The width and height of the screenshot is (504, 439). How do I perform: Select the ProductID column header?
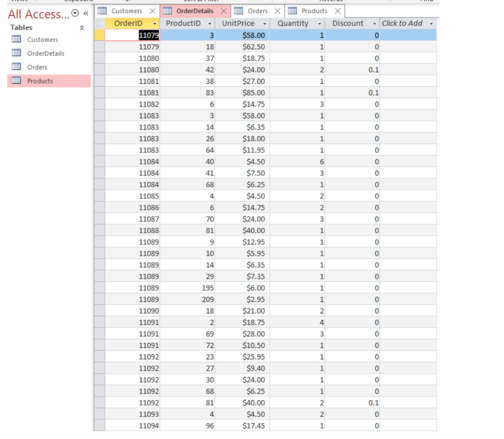click(183, 24)
